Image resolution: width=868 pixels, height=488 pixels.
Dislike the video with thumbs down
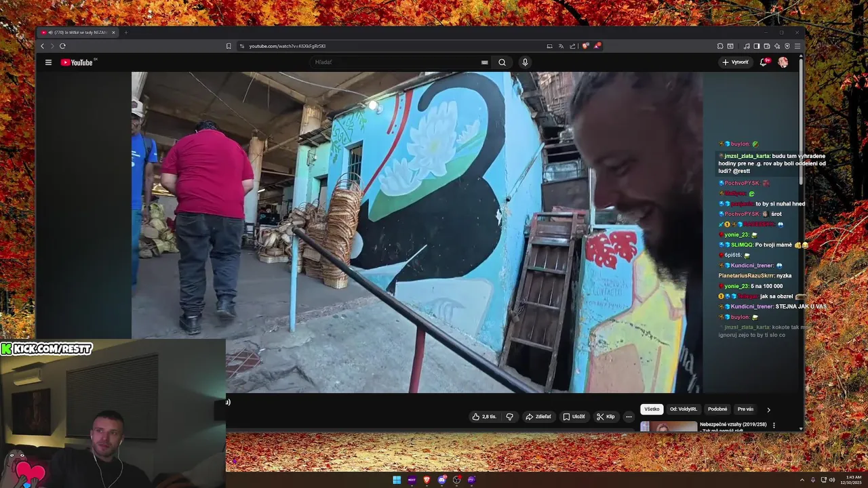tap(510, 417)
